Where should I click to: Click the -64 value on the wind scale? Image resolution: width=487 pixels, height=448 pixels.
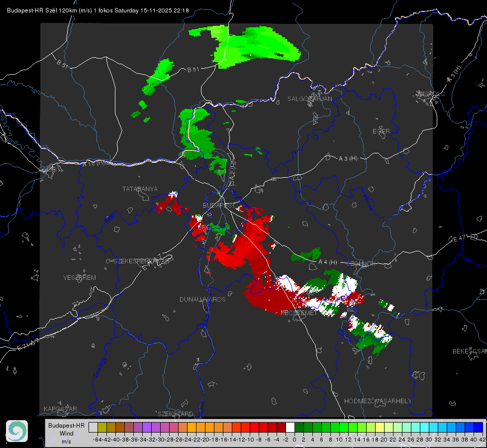(97, 440)
